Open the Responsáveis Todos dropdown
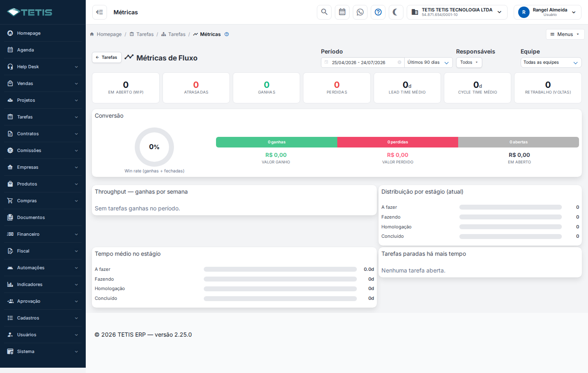The image size is (588, 373). tap(469, 63)
